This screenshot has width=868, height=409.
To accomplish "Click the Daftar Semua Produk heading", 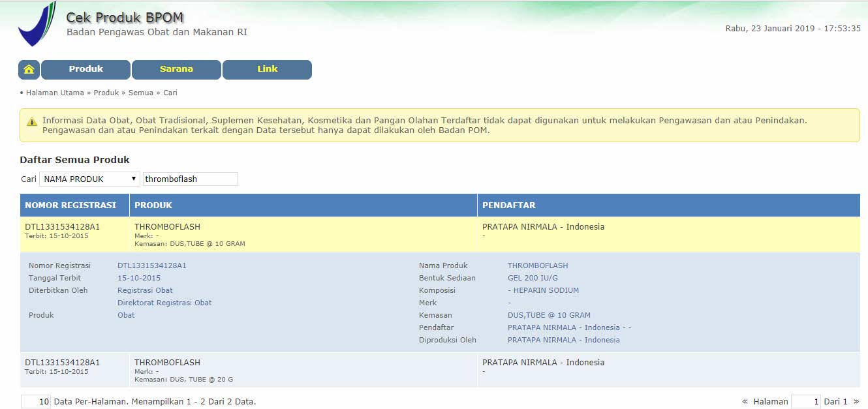I will (x=74, y=160).
